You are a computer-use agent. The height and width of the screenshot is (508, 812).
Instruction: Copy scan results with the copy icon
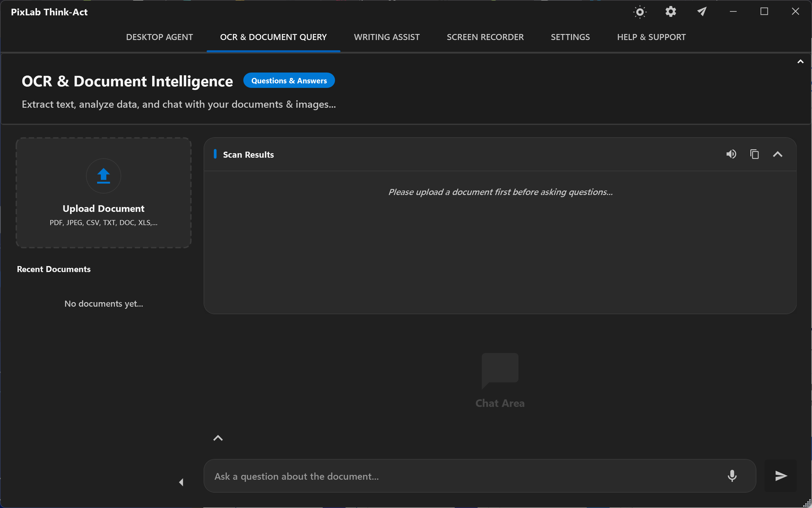coord(754,154)
